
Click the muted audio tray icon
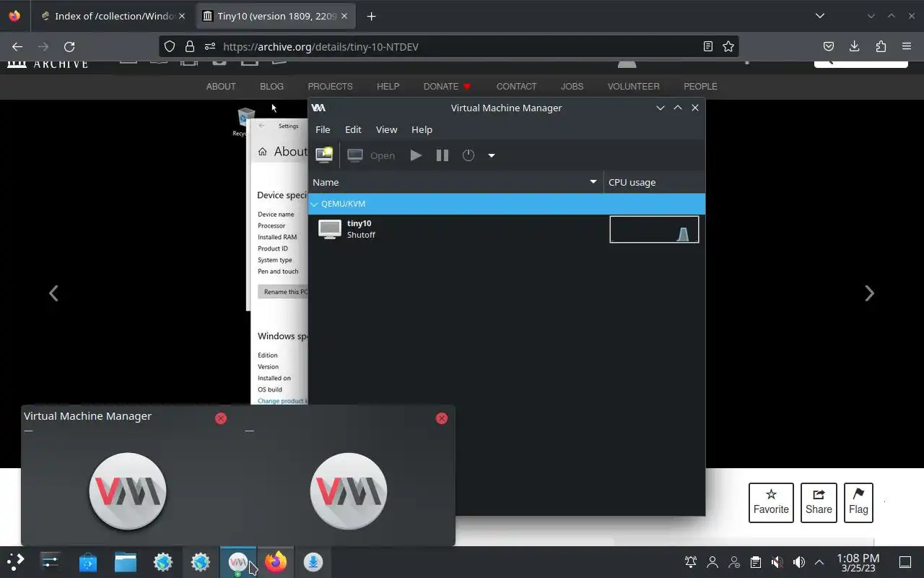[777, 562]
